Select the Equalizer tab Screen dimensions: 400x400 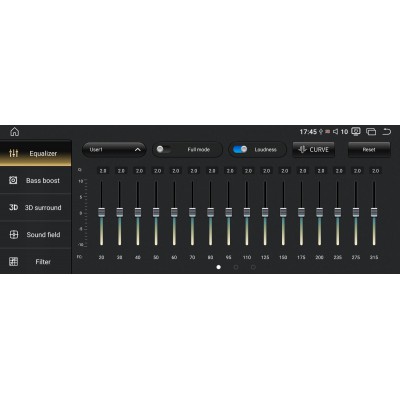pyautogui.click(x=35, y=153)
